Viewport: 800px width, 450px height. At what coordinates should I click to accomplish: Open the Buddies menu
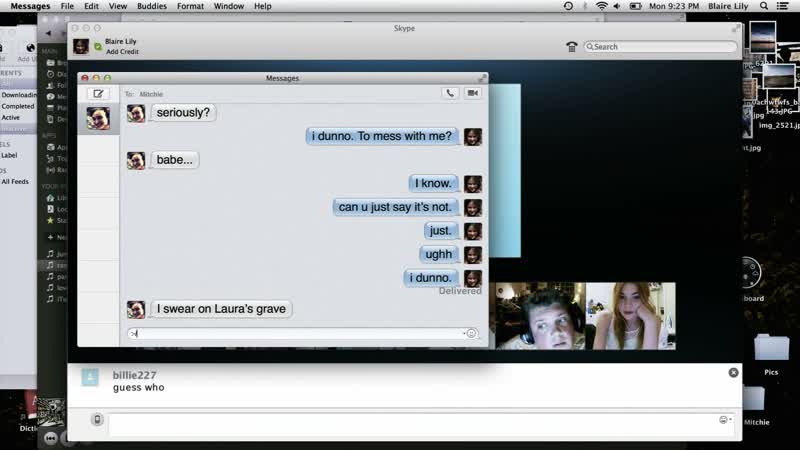[152, 6]
